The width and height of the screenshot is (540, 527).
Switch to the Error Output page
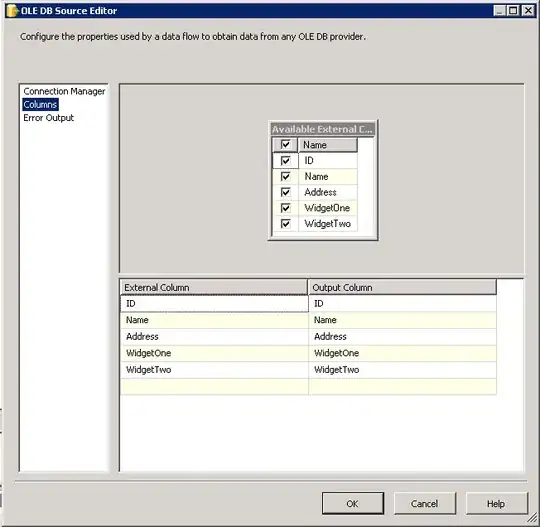[49, 118]
